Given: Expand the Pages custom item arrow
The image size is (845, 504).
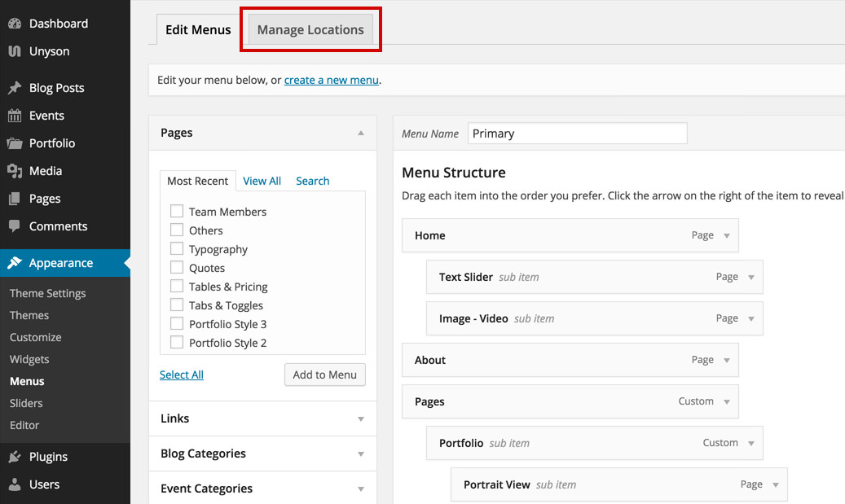Looking at the screenshot, I should (x=727, y=401).
